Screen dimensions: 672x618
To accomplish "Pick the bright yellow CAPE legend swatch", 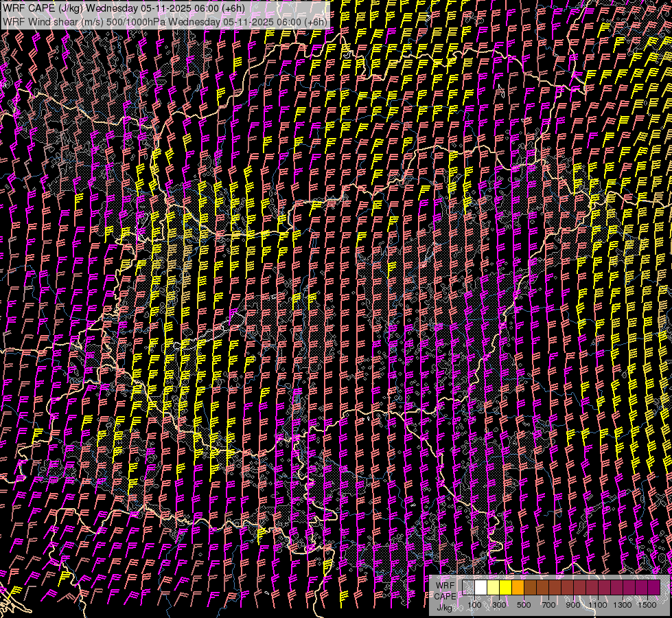I will click(x=505, y=588).
